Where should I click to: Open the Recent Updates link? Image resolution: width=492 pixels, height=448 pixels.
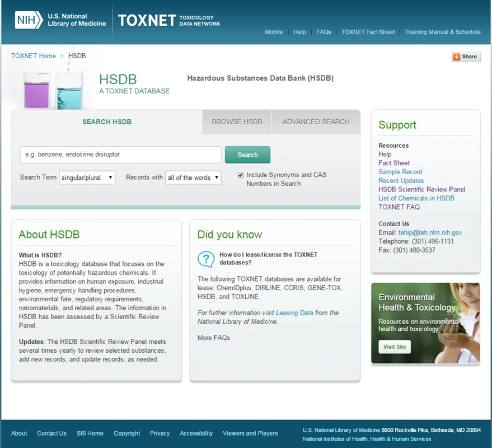coord(401,180)
